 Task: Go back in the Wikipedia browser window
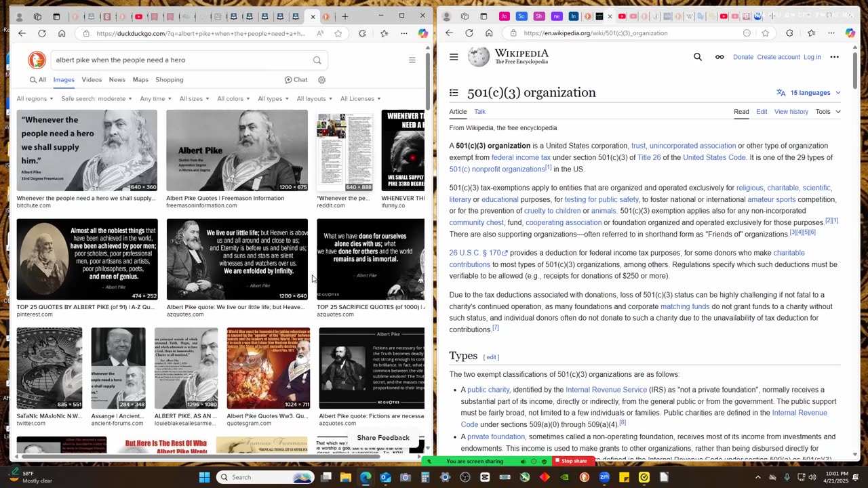point(449,33)
